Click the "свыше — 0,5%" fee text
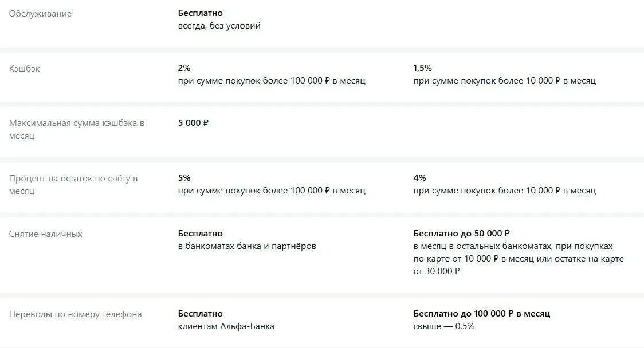Screen dimensions: 644x348 pos(443,326)
